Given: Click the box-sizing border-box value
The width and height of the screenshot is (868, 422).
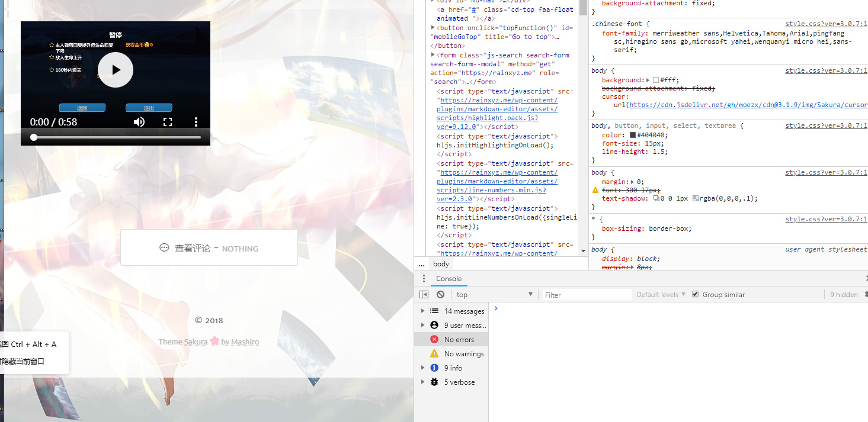Looking at the screenshot, I should [x=670, y=228].
